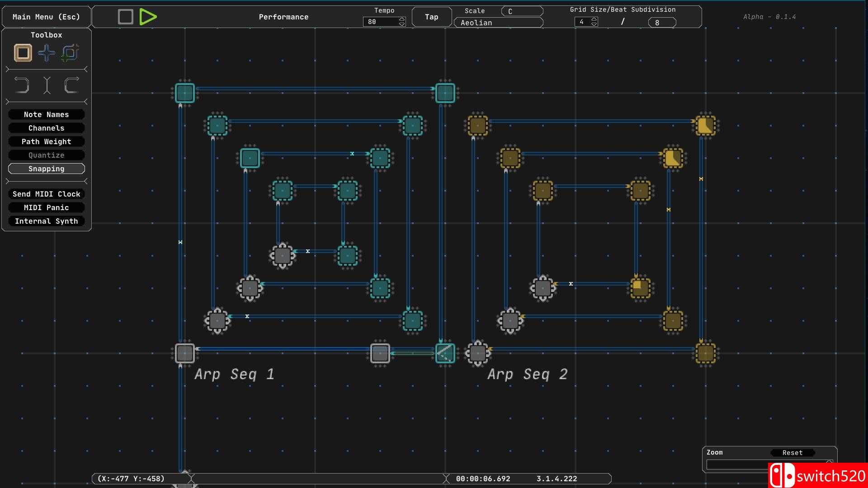Click the vertical split icon between undo and redo
This screenshot has width=868, height=488.
tap(47, 85)
